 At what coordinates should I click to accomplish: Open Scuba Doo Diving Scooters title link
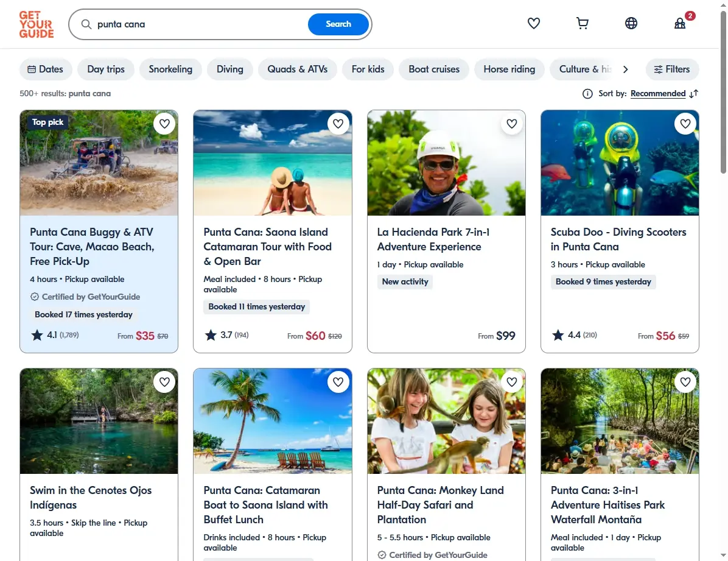click(618, 239)
